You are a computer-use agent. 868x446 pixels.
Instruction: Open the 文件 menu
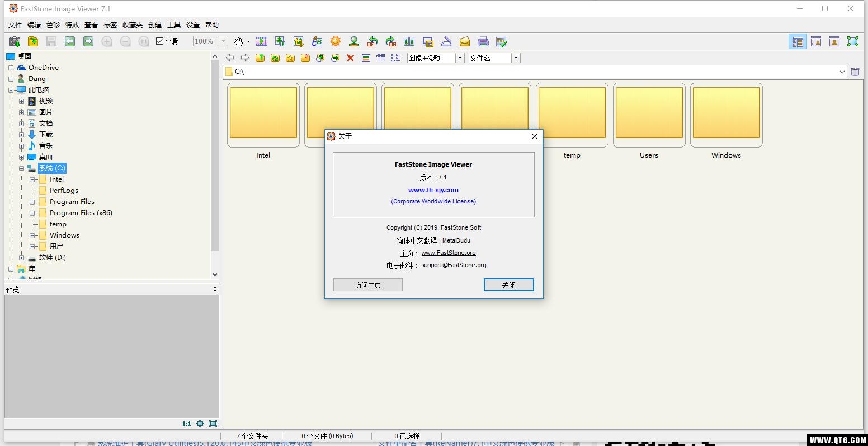(x=15, y=25)
